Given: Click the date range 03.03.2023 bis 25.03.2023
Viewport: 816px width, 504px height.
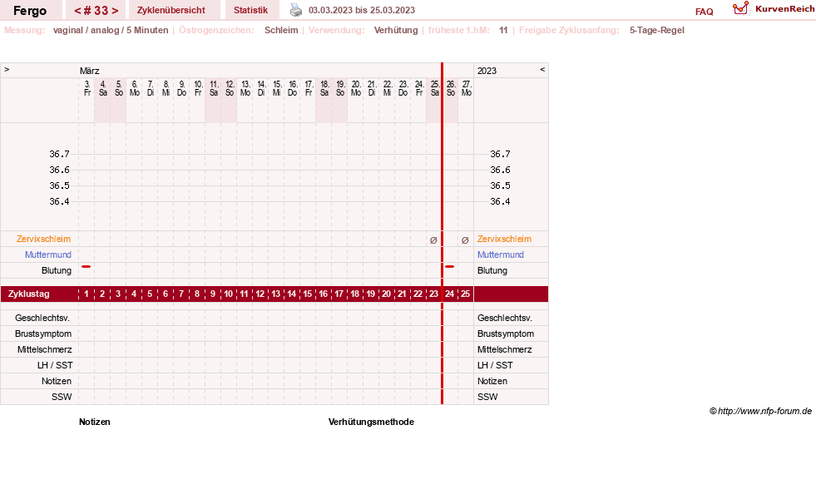Looking at the screenshot, I should (x=362, y=10).
